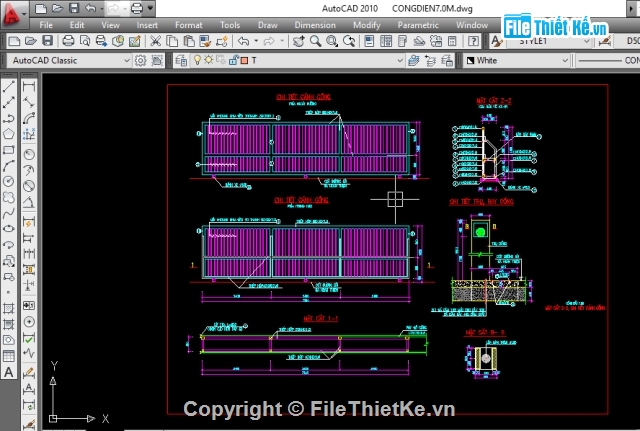Screen dimensions: 640x431
Task: Open the Insert menu
Action: point(147,25)
